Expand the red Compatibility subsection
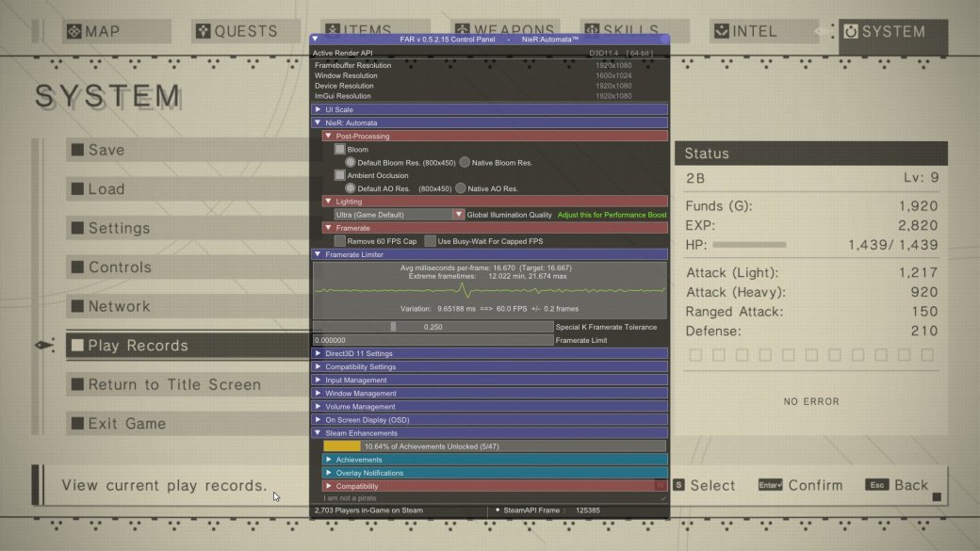The width and height of the screenshot is (980, 551). click(495, 486)
